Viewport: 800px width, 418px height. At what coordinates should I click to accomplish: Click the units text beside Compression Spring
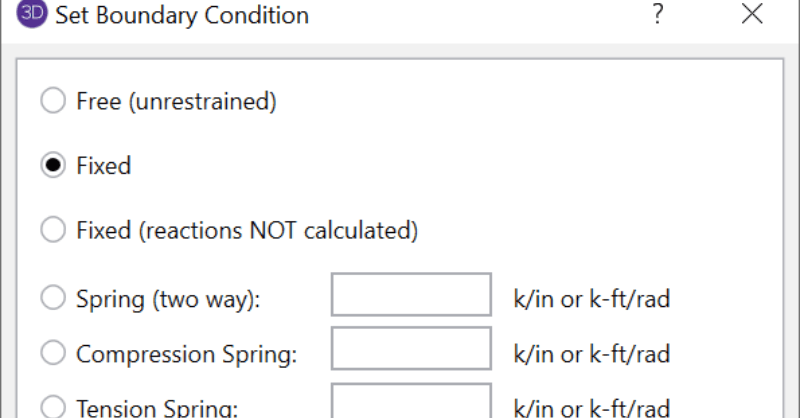[x=591, y=354]
